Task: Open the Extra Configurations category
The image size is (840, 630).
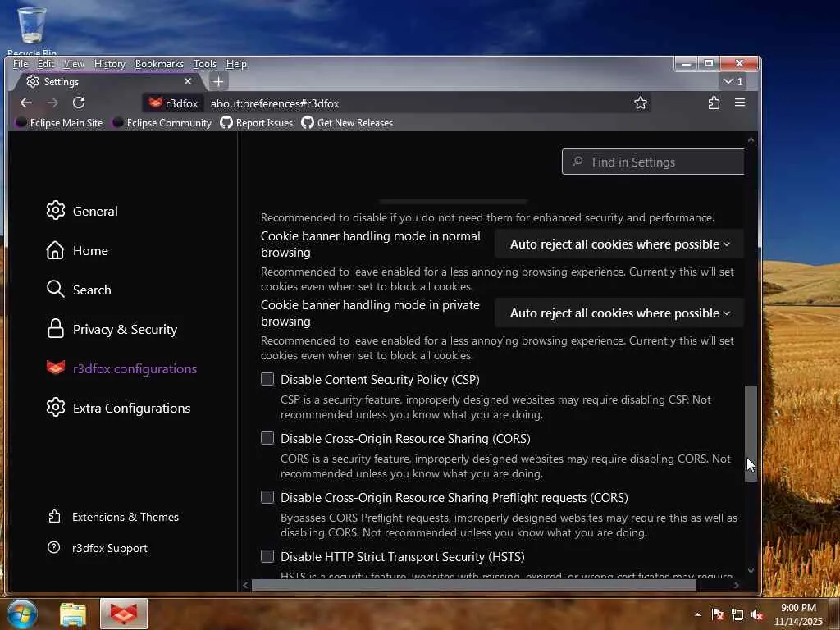Action: (118, 409)
